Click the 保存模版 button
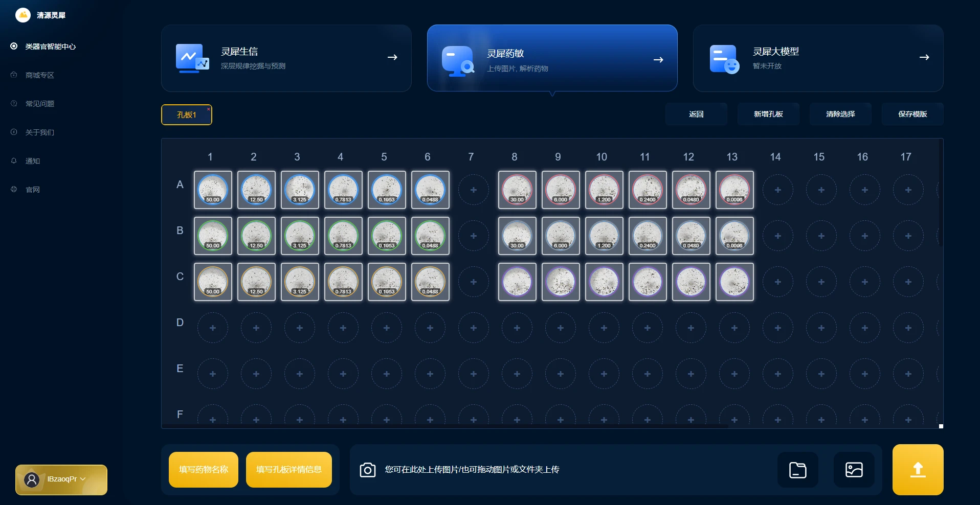The width and height of the screenshot is (980, 505). (912, 114)
